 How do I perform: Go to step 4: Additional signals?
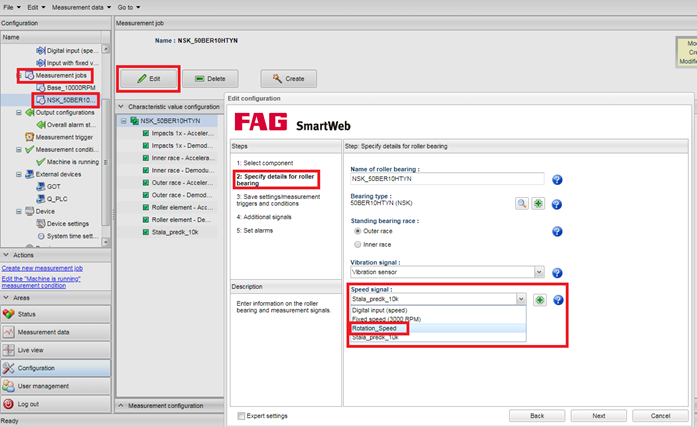(x=264, y=217)
